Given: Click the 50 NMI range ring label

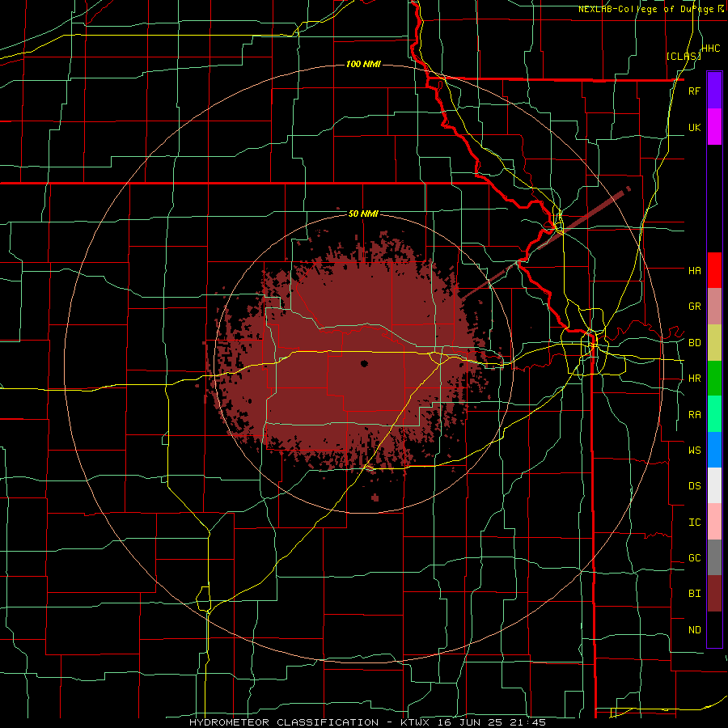Looking at the screenshot, I should (x=363, y=214).
